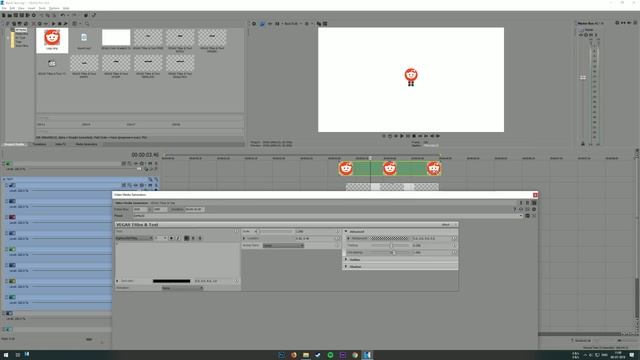Open File Explorer from the taskbar
This screenshot has width=640, height=360.
click(306, 355)
